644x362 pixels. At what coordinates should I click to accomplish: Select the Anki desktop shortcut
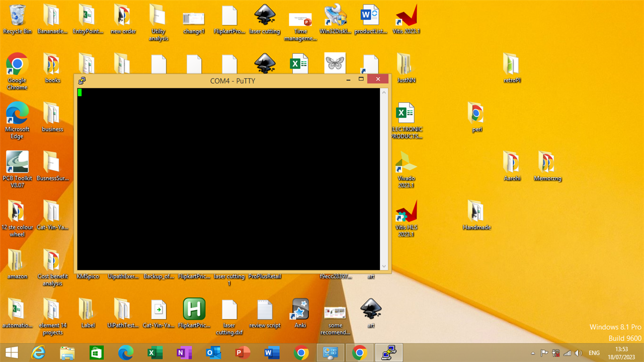300,310
